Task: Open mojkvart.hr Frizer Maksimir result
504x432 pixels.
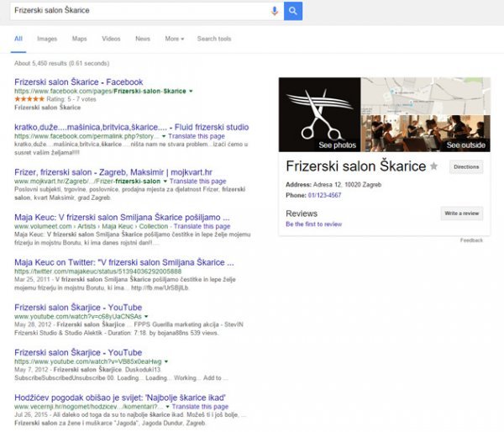Action: click(x=113, y=172)
